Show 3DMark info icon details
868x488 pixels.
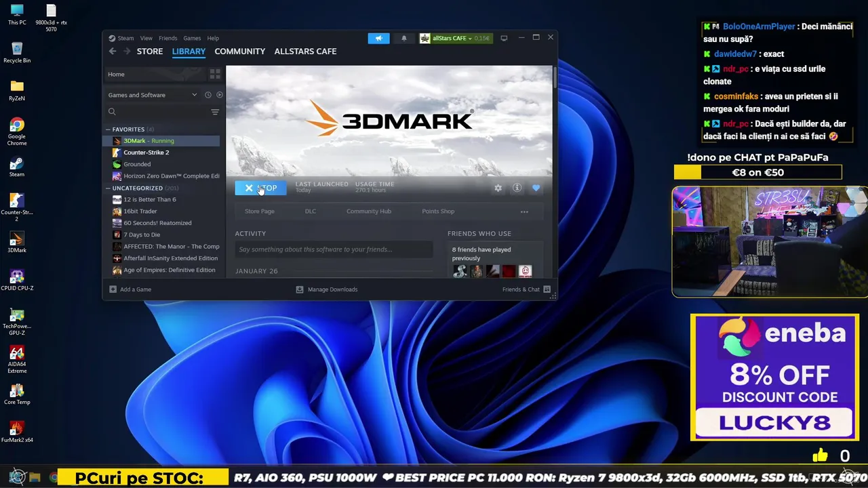517,188
